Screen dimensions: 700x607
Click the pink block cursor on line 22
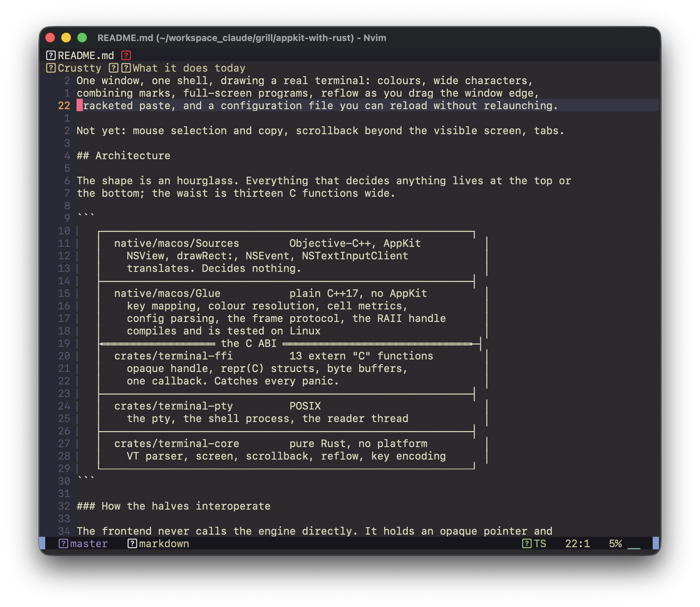[80, 105]
